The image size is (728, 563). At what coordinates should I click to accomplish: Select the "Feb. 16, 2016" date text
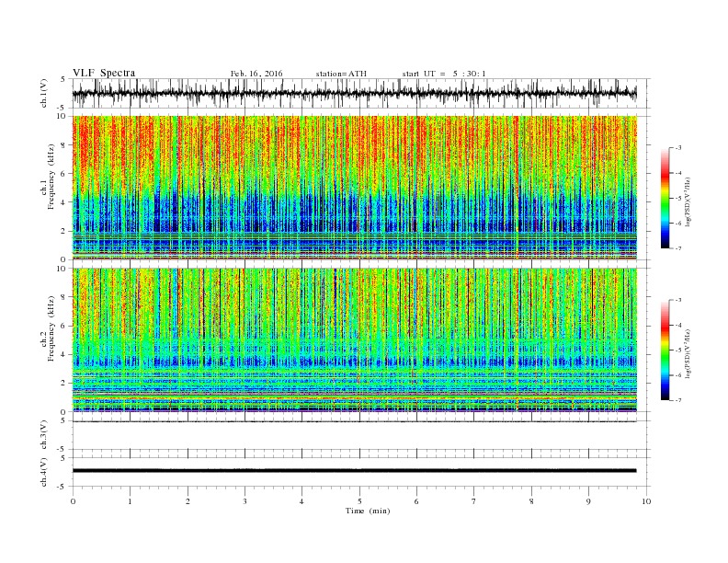(x=256, y=74)
